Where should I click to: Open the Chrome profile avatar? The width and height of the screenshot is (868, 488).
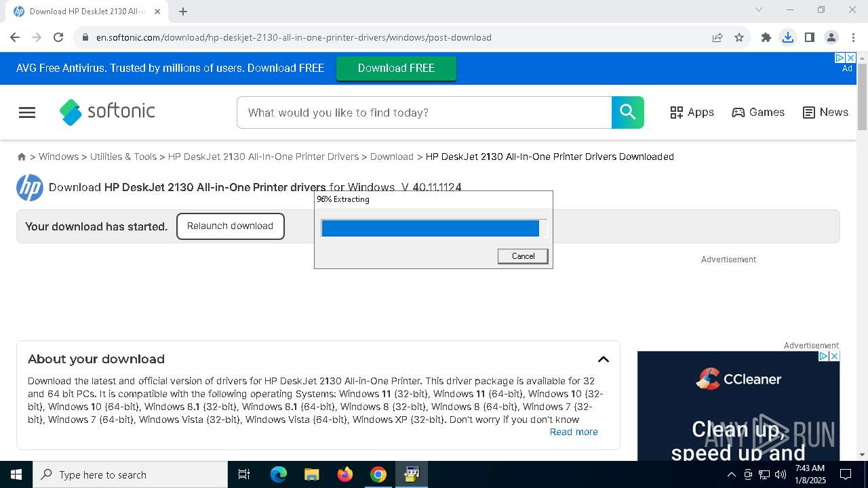(x=831, y=37)
